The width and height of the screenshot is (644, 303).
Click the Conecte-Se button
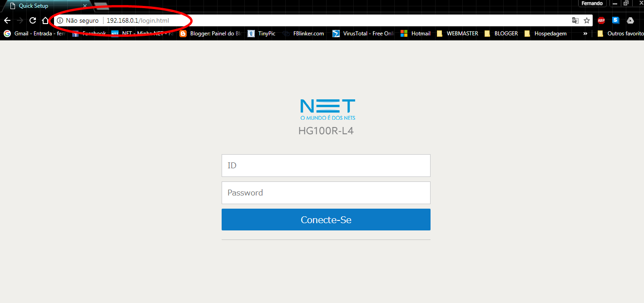326,220
